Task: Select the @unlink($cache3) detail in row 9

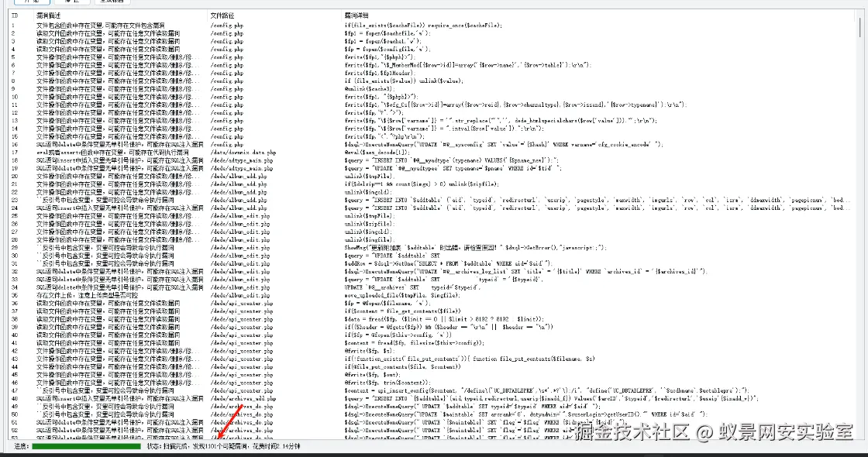Action: [x=369, y=89]
